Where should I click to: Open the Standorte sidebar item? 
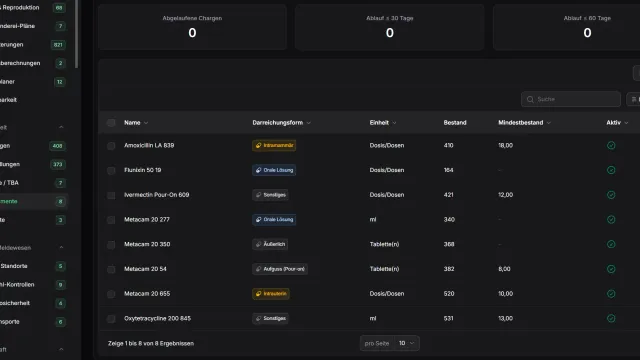click(x=33, y=266)
